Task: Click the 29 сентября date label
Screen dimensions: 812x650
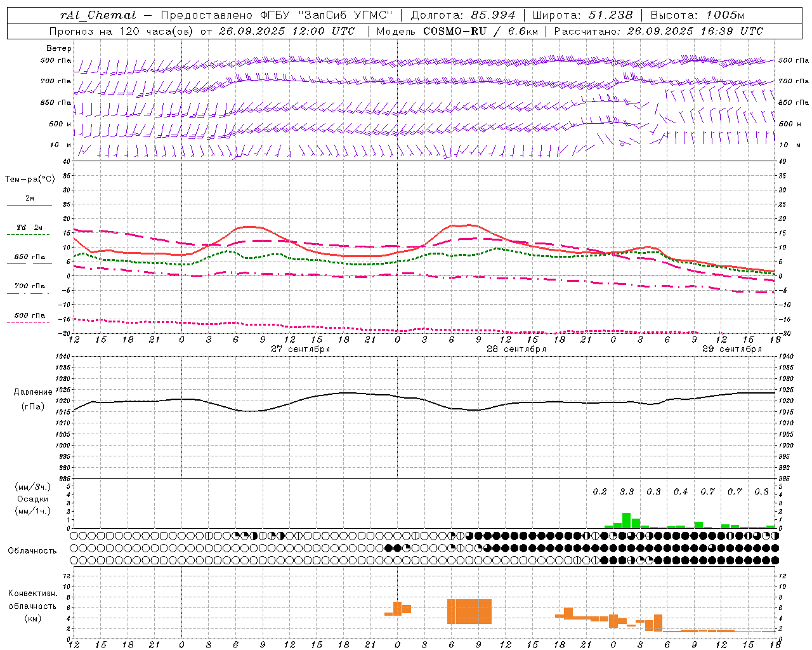Action: coord(732,349)
